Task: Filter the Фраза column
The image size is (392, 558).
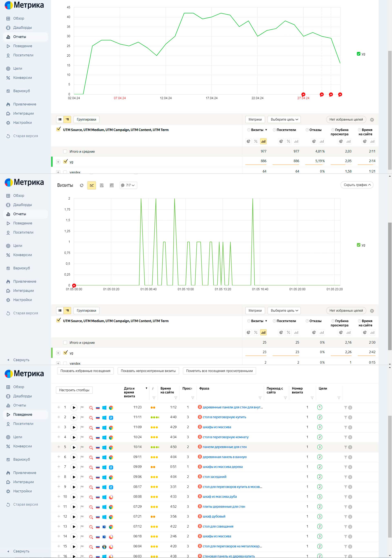Action: pyautogui.click(x=260, y=398)
